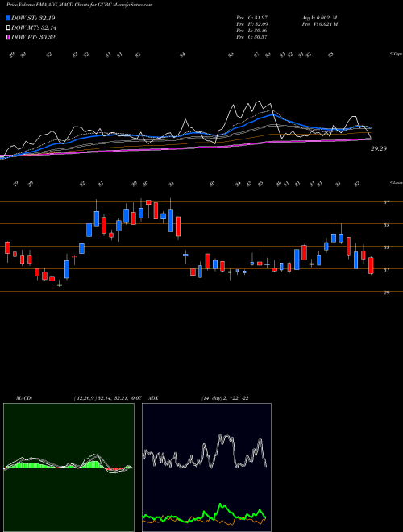Click the 'Pre O: 31.97' open value
The height and width of the screenshot is (532, 403).
(251, 17)
